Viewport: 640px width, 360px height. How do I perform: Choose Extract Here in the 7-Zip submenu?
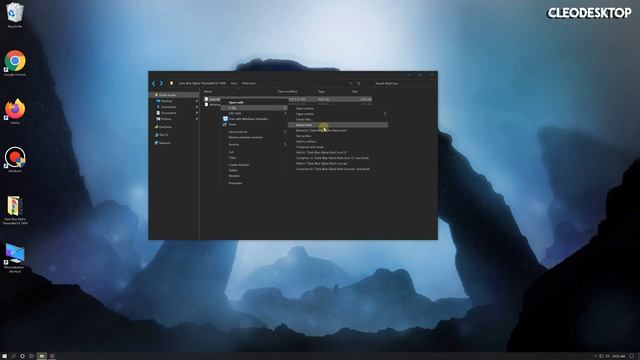[x=338, y=125]
